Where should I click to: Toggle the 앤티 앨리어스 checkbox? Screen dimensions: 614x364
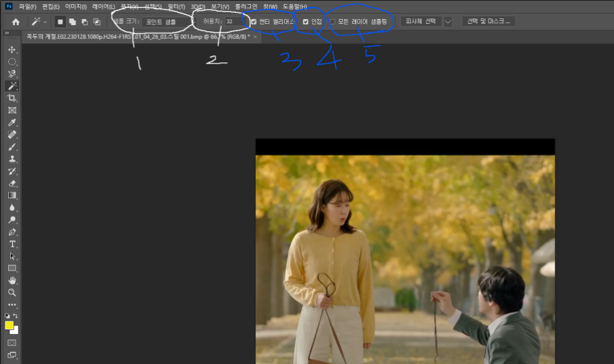(x=254, y=22)
